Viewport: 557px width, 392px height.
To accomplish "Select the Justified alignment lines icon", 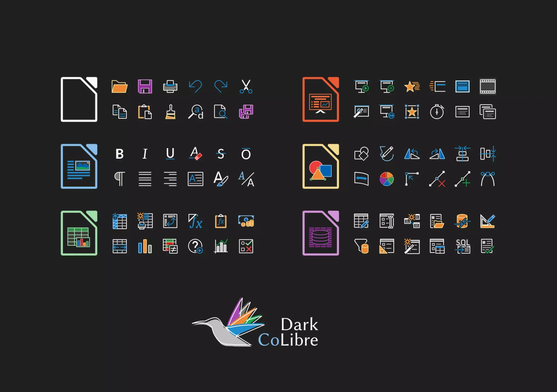I will click(145, 179).
